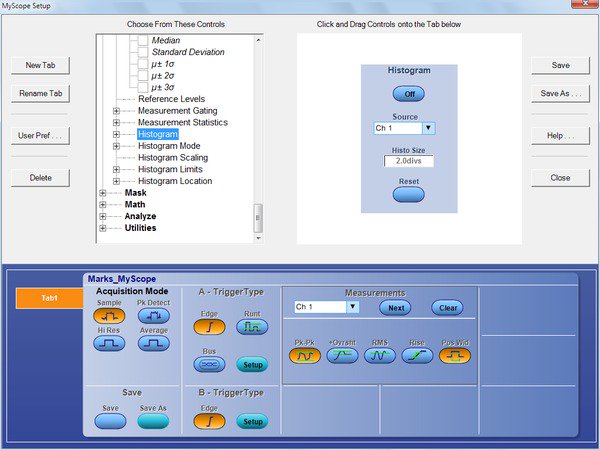Switch to Tab1 in MyScope panel
Screen dimensions: 600x450
point(48,299)
